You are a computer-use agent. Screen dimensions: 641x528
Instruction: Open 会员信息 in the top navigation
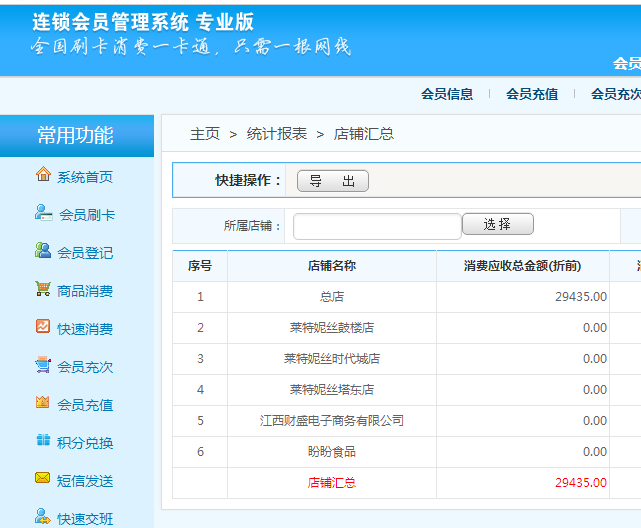[447, 94]
